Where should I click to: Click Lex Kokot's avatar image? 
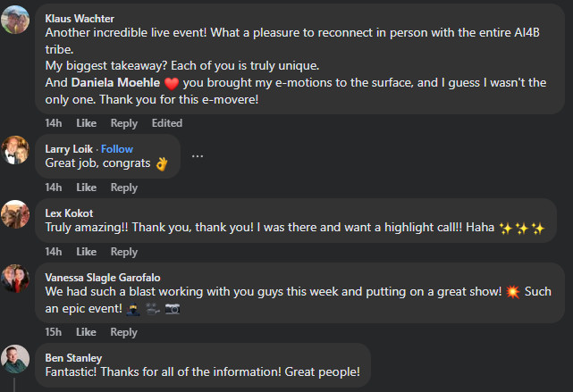pyautogui.click(x=15, y=214)
